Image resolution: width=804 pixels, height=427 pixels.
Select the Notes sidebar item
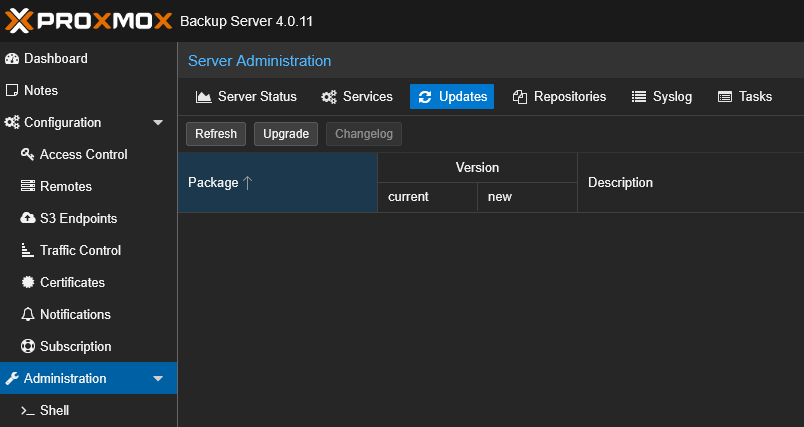pos(41,91)
